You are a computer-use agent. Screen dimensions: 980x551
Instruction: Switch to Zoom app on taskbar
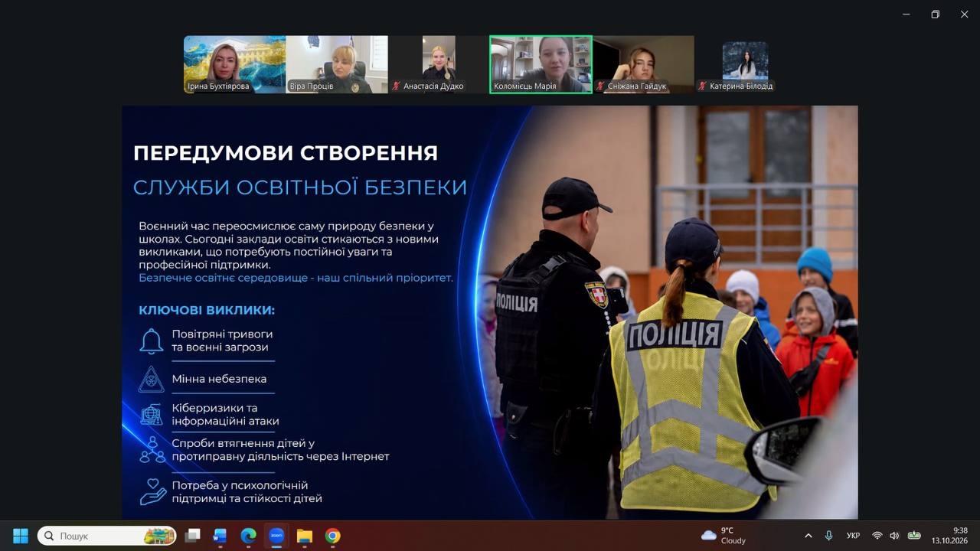pos(276,536)
